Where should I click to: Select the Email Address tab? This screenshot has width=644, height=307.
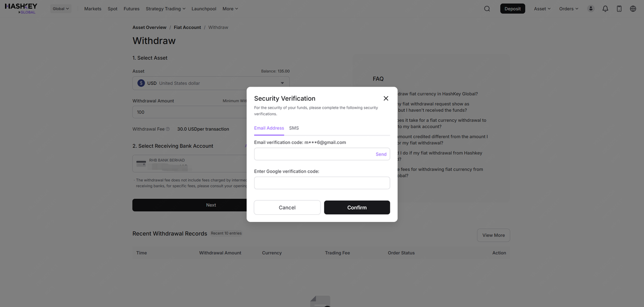[x=269, y=128]
